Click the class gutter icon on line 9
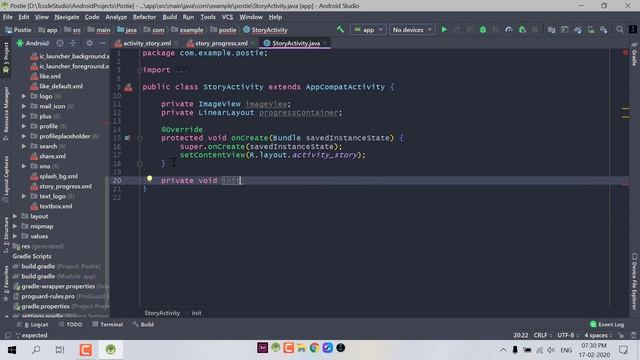Screen dimensions: 640x360 click(128, 87)
